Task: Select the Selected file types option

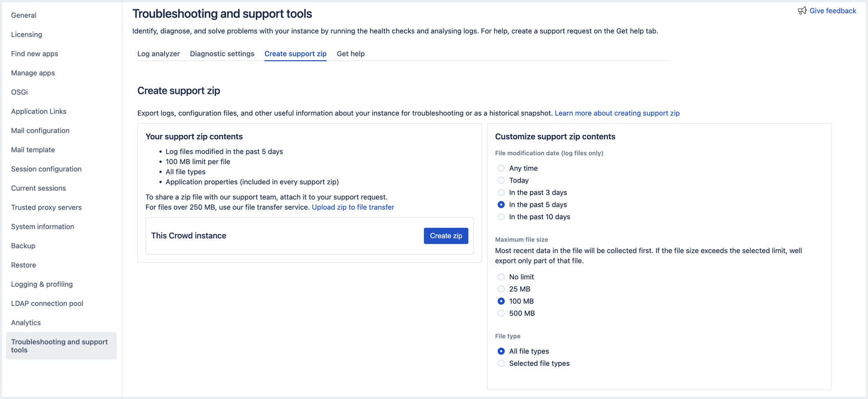Action: click(501, 364)
